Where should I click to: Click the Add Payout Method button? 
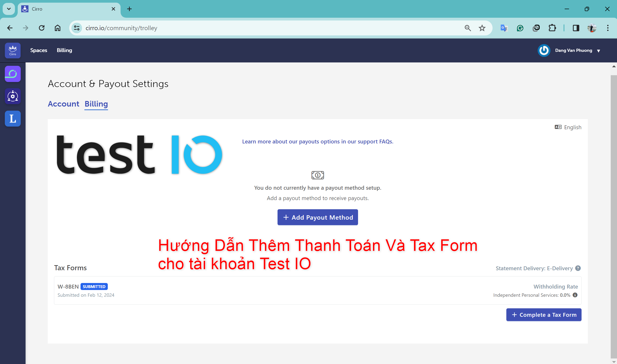318,217
